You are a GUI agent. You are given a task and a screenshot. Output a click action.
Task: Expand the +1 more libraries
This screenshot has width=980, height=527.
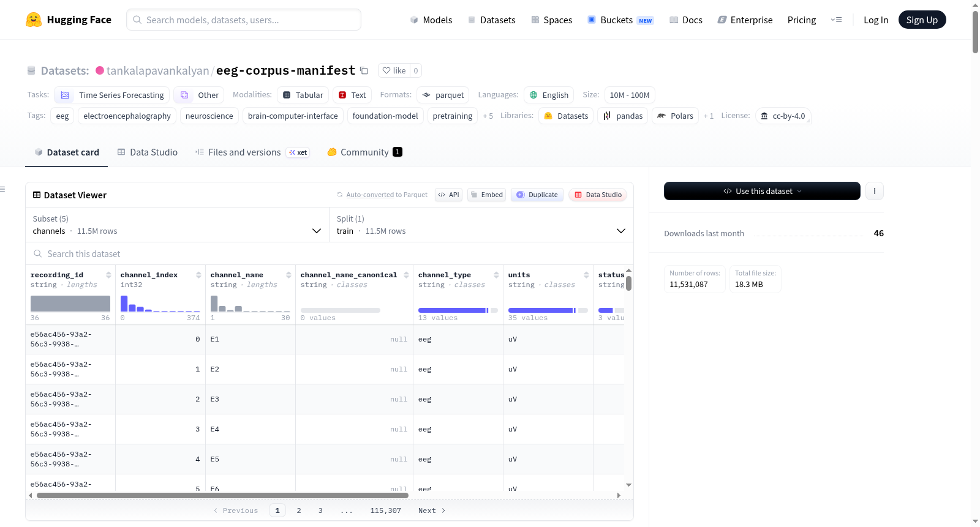tap(708, 116)
